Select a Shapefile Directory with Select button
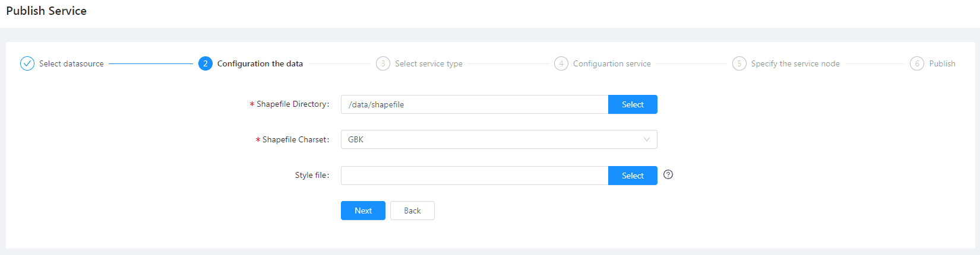 point(633,104)
